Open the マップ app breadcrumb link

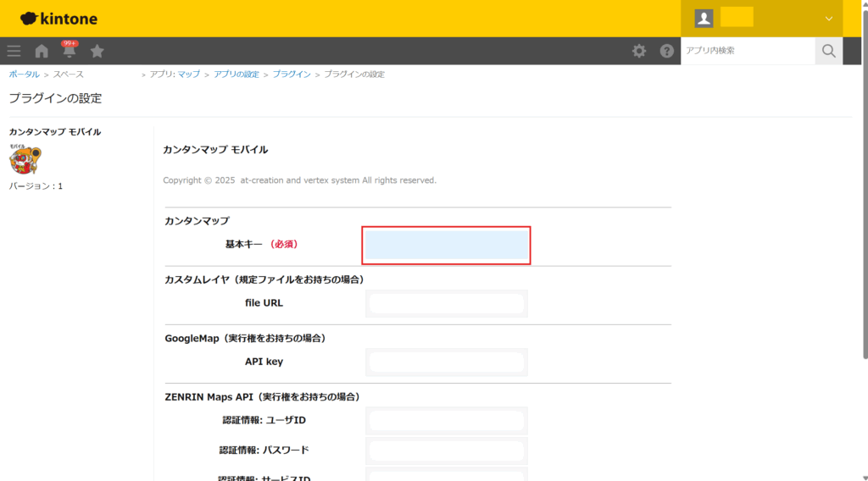click(189, 74)
